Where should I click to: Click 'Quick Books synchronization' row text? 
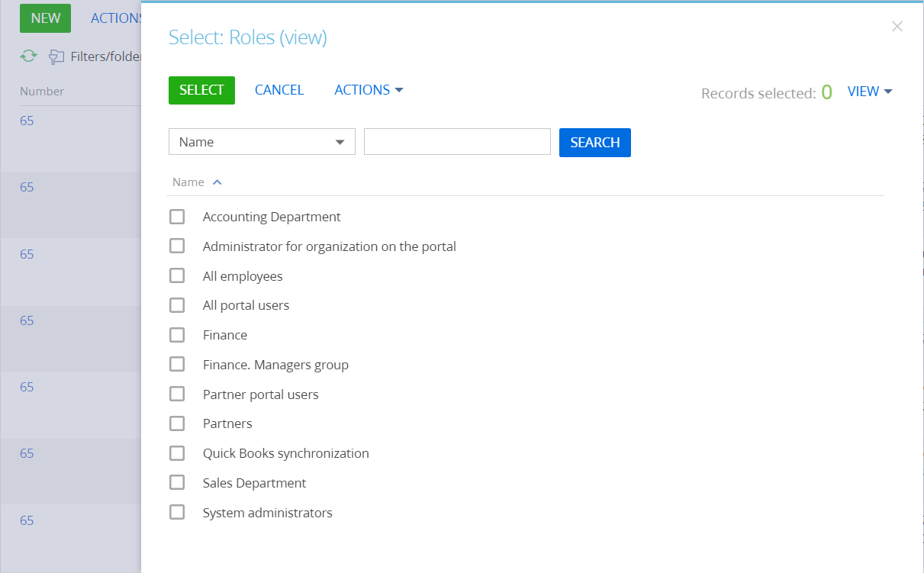pos(286,453)
